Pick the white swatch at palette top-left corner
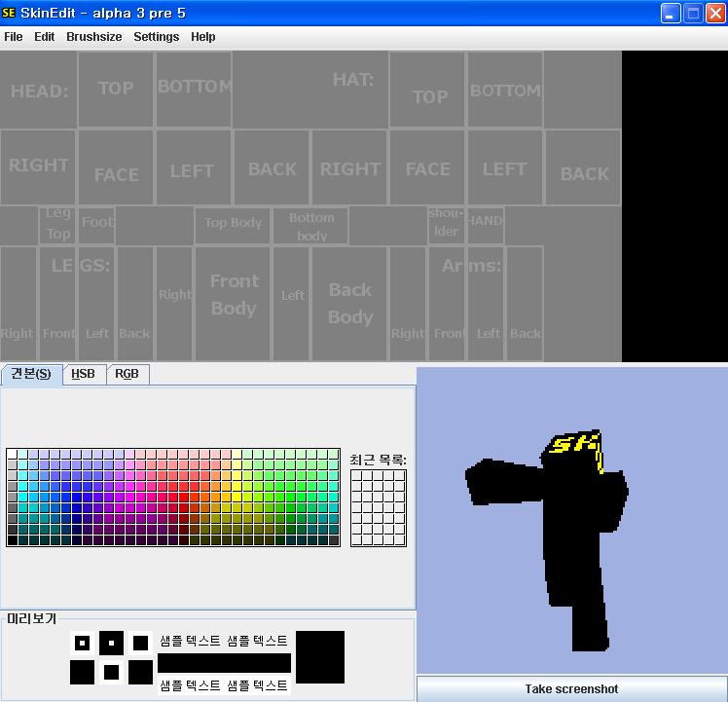 click(x=13, y=454)
